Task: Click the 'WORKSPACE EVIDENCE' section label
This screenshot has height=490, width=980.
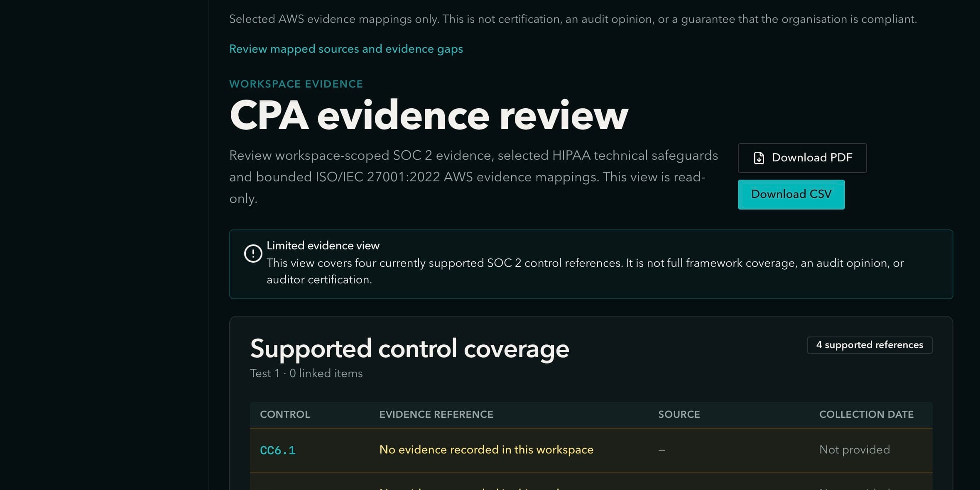Action: coord(296,84)
